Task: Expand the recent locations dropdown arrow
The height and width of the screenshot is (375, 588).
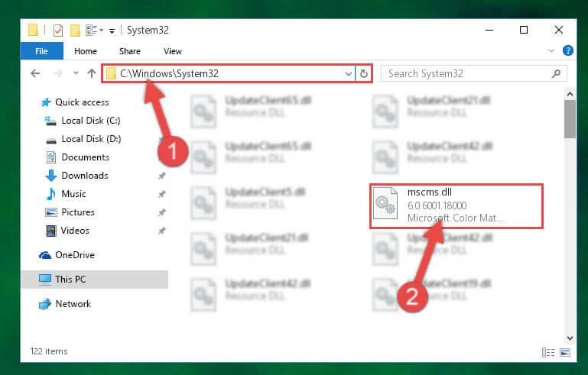Action: click(x=75, y=74)
